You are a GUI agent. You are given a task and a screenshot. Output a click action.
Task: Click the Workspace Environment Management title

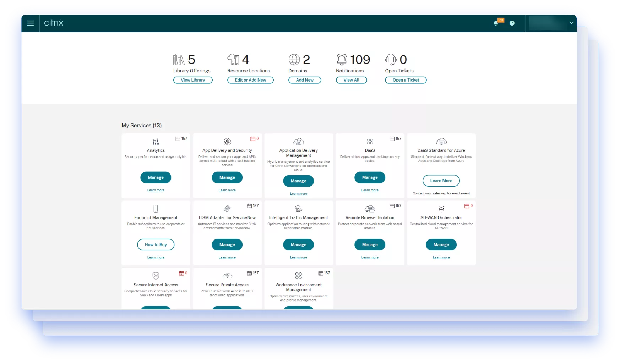click(299, 287)
